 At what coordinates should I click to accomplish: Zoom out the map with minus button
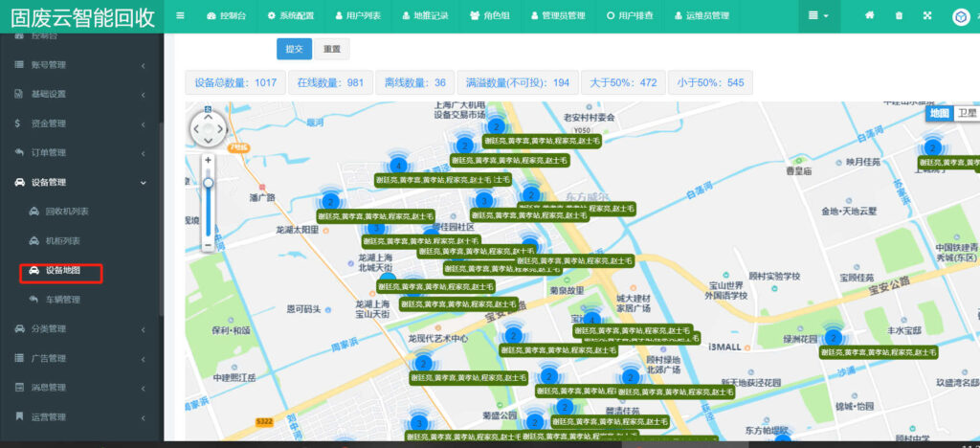tap(208, 245)
